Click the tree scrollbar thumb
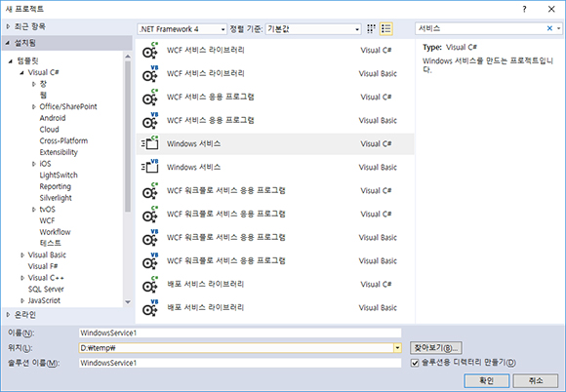The height and width of the screenshot is (392, 566). (128, 137)
